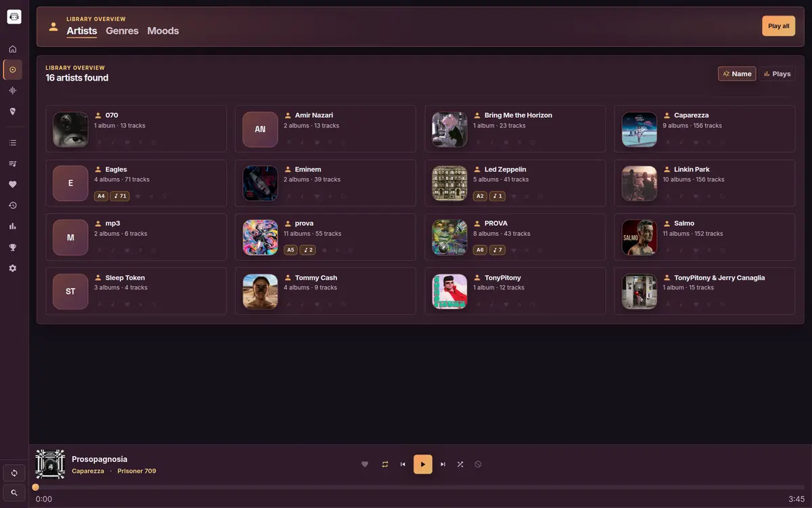
Task: Open Bring Me the Horizon cover art
Action: click(449, 129)
